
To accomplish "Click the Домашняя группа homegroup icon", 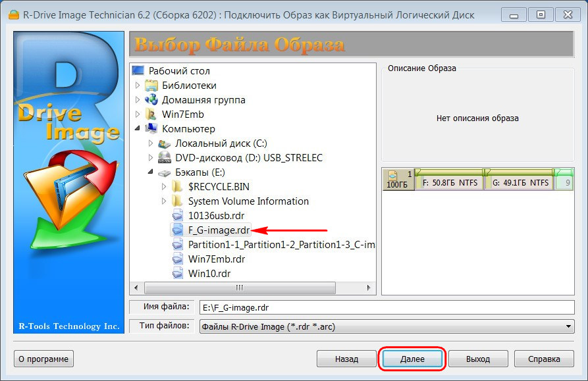I will [151, 99].
